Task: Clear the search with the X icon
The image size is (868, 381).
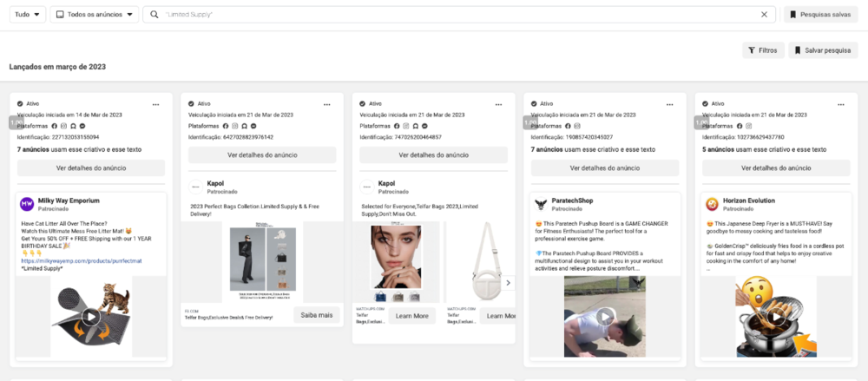Action: coord(765,15)
